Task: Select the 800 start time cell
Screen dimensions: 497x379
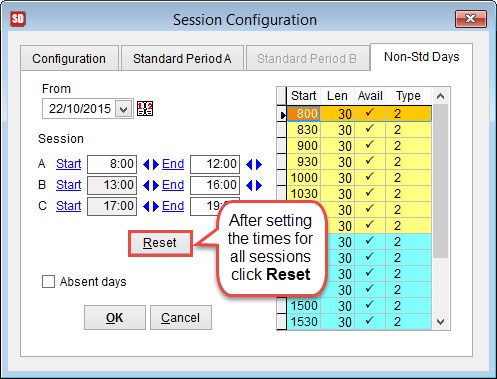Action: point(304,114)
